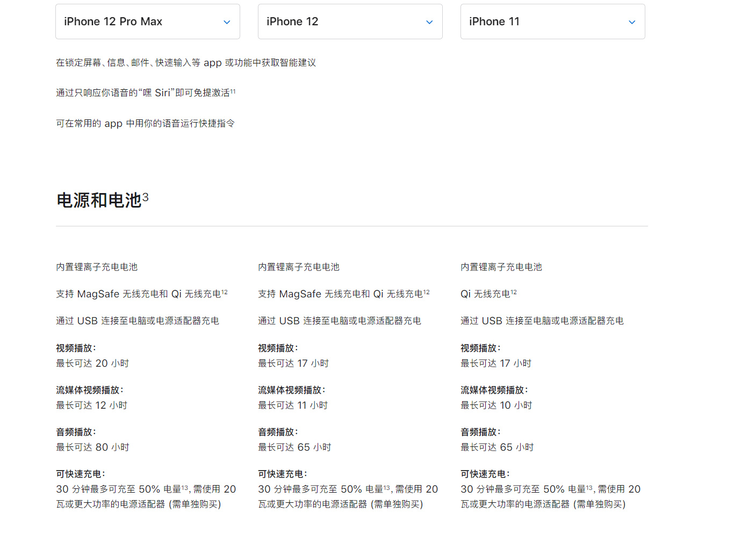The width and height of the screenshot is (756, 548).
Task: Click 通过 USB 连接 text in iPhone 11 column
Action: (542, 321)
